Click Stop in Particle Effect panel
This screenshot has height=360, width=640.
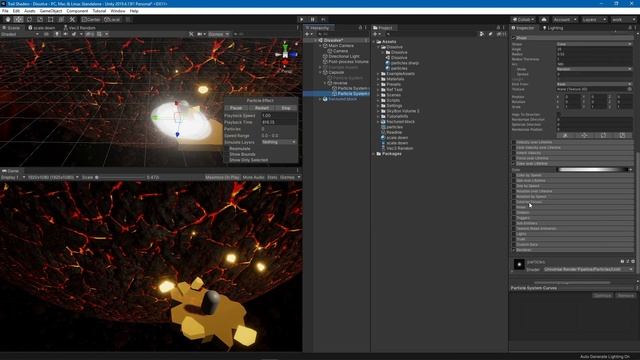pyautogui.click(x=286, y=108)
